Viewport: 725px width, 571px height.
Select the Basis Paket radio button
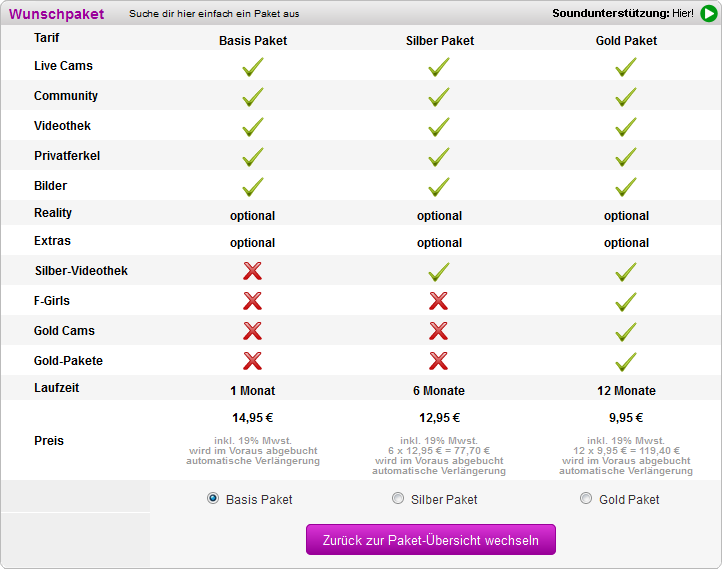point(213,498)
